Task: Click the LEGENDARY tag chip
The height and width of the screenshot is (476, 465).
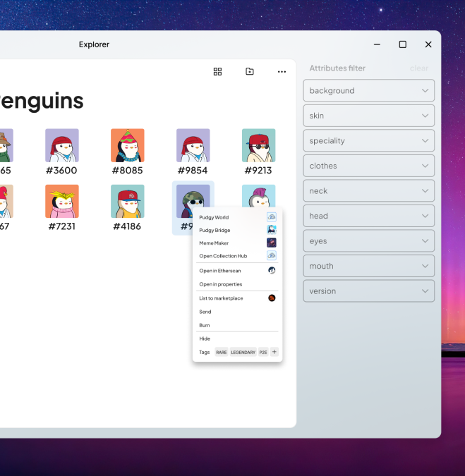Action: (x=243, y=352)
